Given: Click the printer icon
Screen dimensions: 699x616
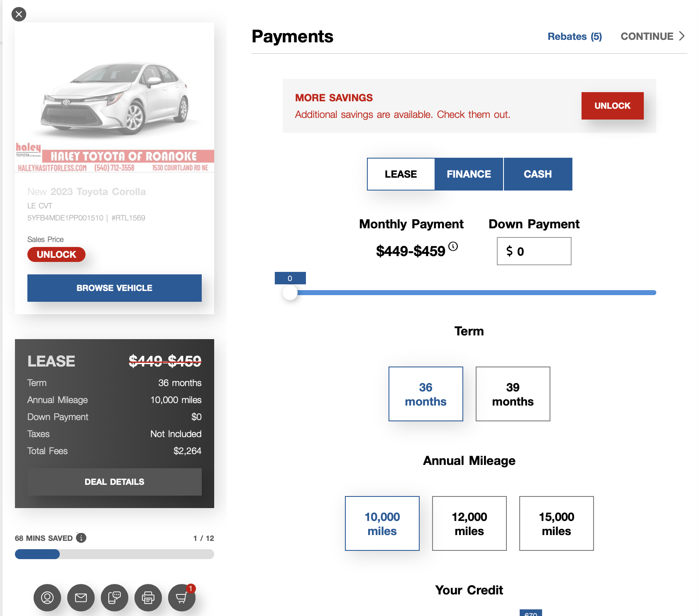Looking at the screenshot, I should click(148, 598).
